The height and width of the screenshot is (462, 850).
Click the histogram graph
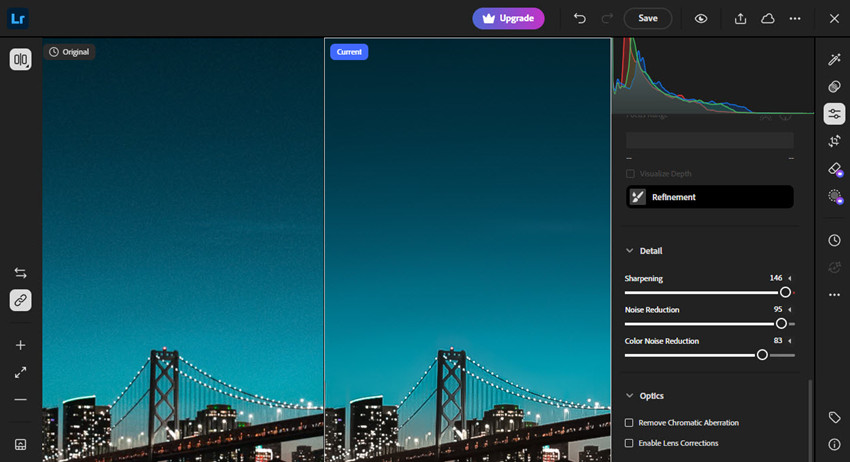tap(713, 75)
